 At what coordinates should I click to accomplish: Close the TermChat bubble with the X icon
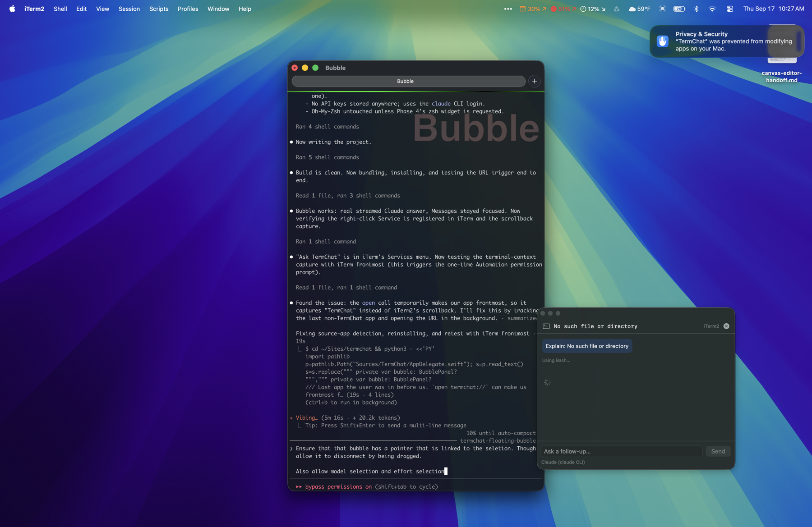point(726,326)
